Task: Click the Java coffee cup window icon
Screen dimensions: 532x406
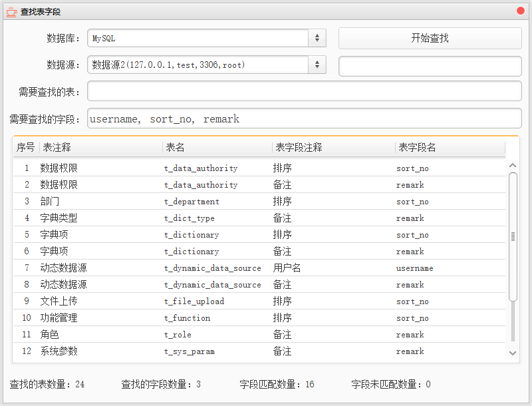Action: tap(11, 11)
